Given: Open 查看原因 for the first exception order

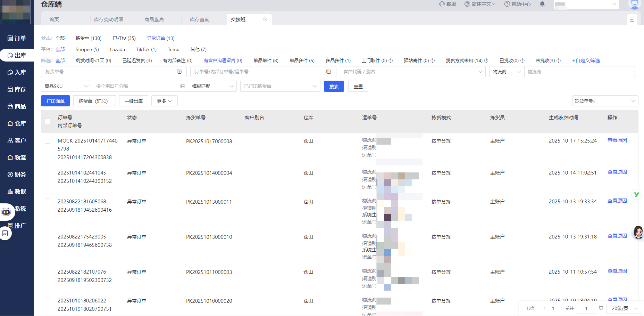Looking at the screenshot, I should [x=617, y=140].
